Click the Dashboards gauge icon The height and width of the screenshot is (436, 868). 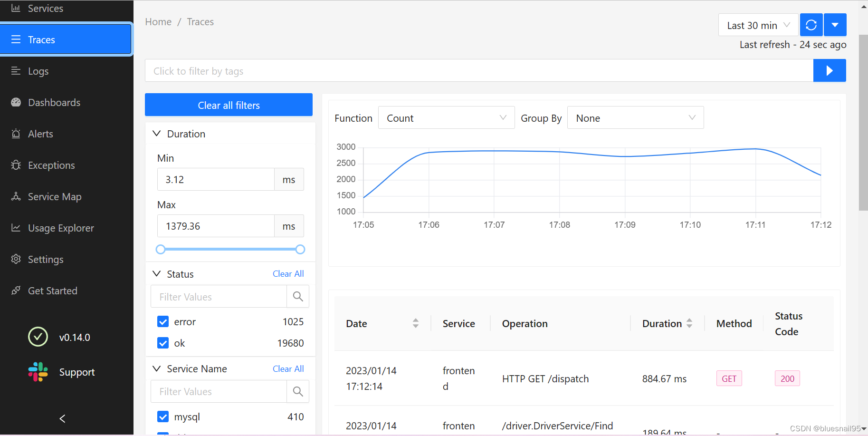pos(16,102)
